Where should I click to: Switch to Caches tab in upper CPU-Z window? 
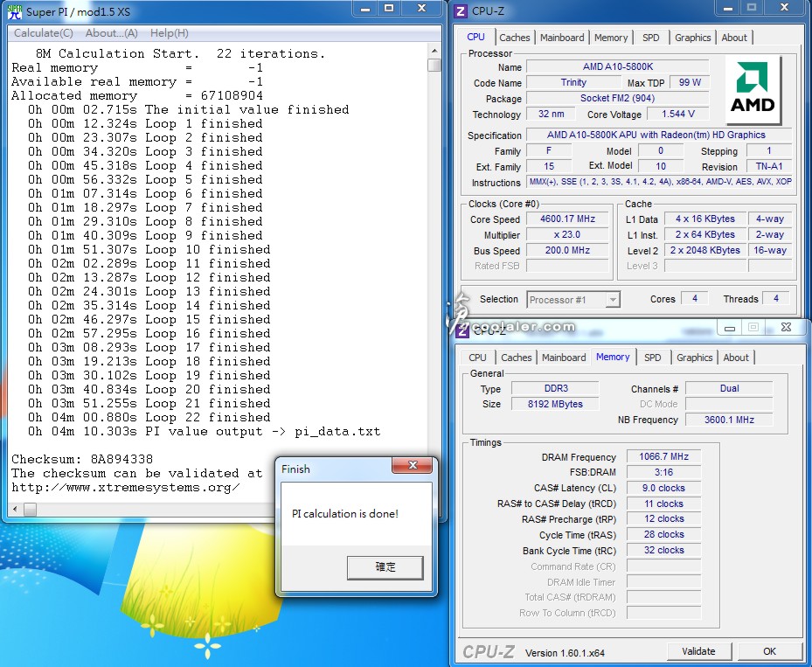pyautogui.click(x=514, y=38)
